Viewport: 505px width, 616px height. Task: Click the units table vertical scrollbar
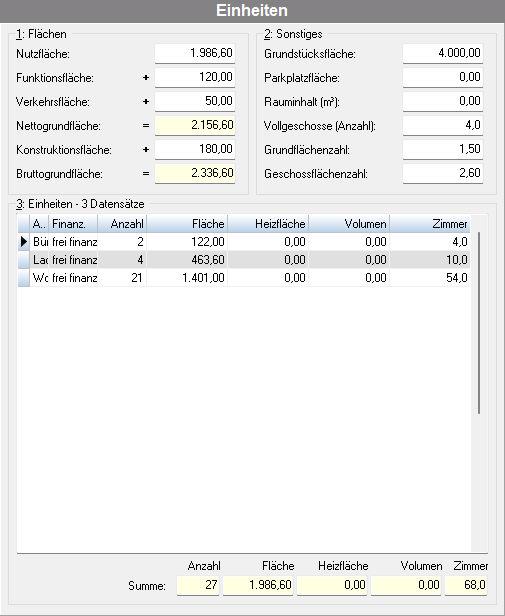pos(479,323)
